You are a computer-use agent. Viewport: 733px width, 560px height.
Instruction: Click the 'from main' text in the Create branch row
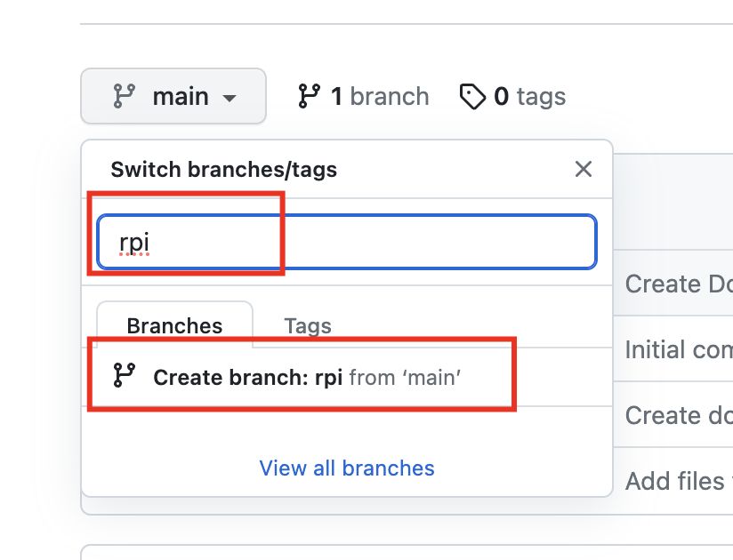click(406, 377)
